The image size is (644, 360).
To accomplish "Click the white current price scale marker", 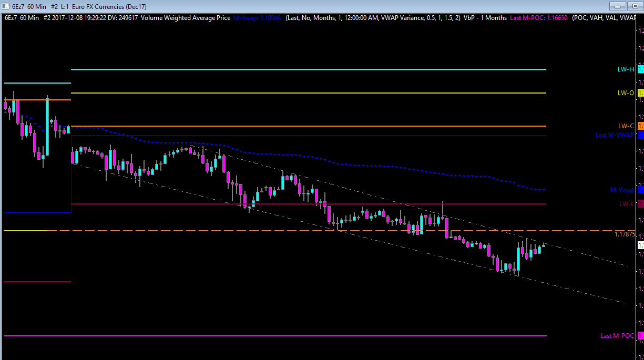I will click(640, 245).
